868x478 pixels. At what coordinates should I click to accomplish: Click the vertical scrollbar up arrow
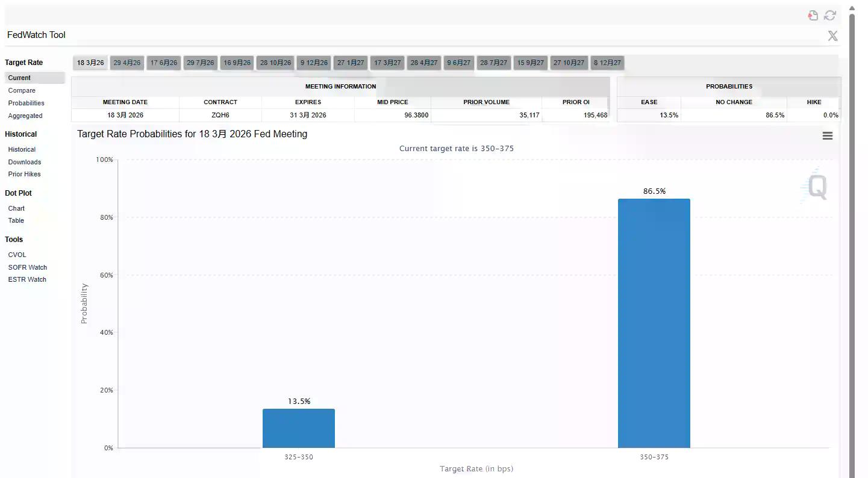coord(852,8)
